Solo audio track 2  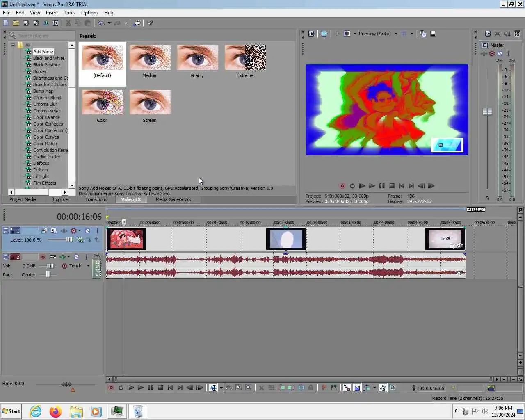pos(86,257)
